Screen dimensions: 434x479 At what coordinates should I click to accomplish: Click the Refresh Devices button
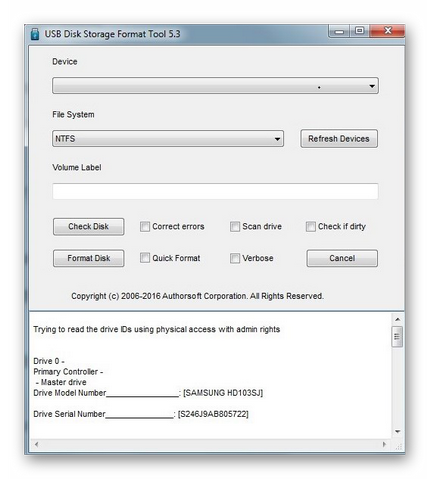[339, 139]
